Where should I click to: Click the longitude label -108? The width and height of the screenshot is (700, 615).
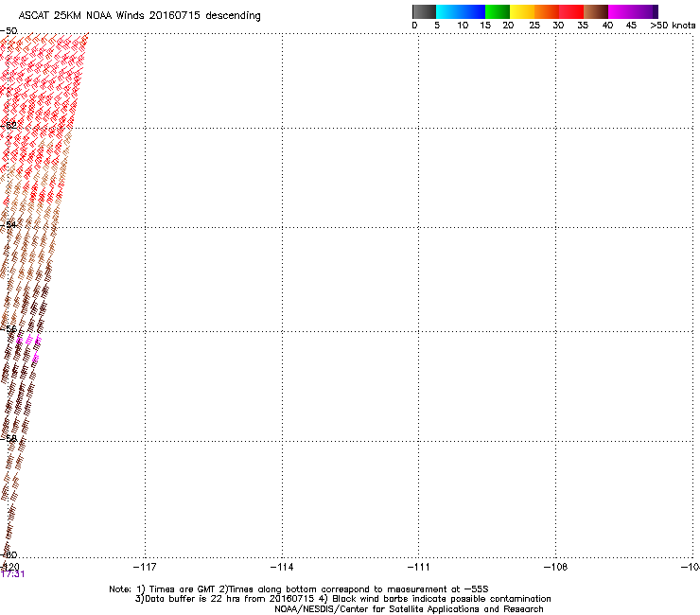tap(555, 567)
